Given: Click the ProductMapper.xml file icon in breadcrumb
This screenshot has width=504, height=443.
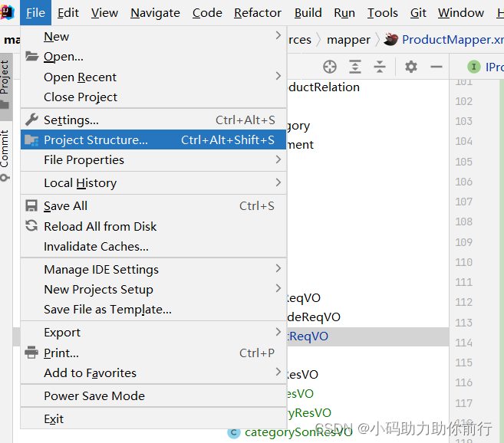Looking at the screenshot, I should pyautogui.click(x=391, y=40).
